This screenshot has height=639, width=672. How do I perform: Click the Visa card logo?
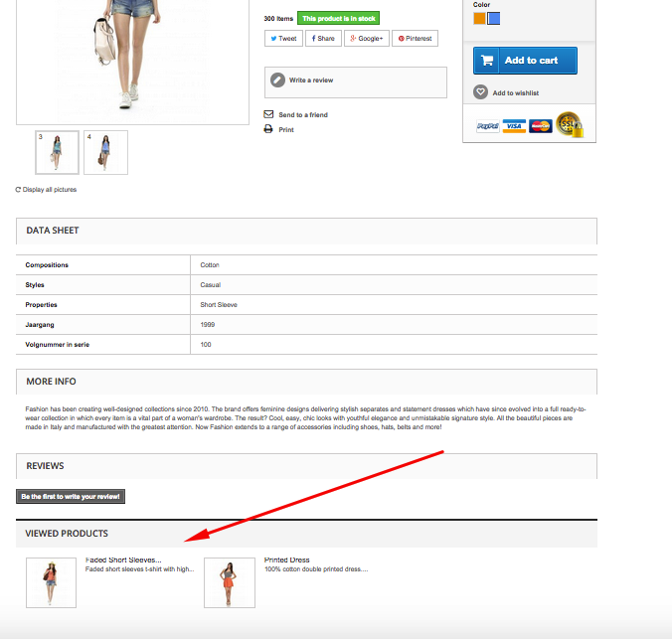coord(514,126)
